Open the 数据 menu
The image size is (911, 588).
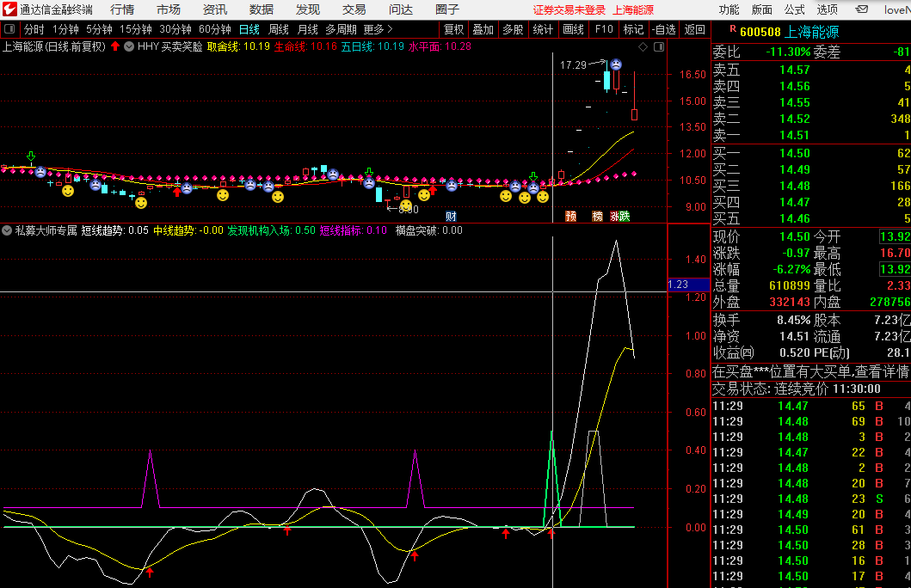click(262, 9)
